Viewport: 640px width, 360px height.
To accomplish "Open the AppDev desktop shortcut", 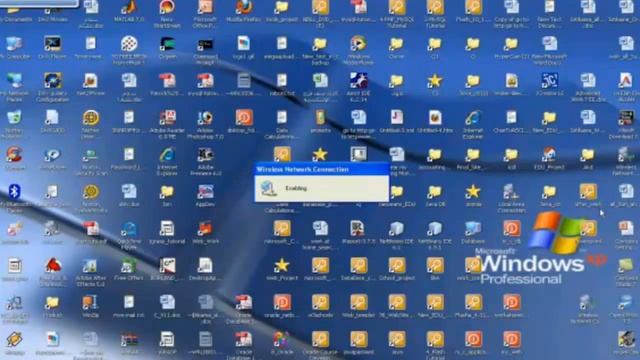I will (205, 192).
